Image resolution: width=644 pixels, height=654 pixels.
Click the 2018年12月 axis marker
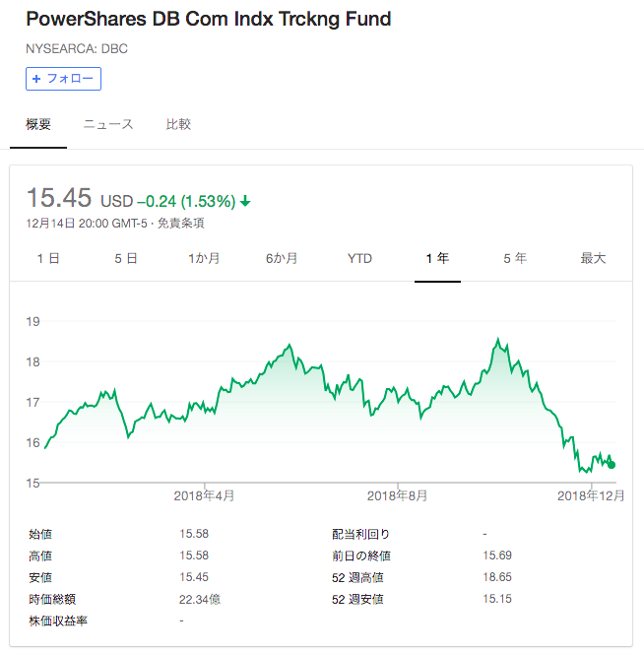coord(591,495)
